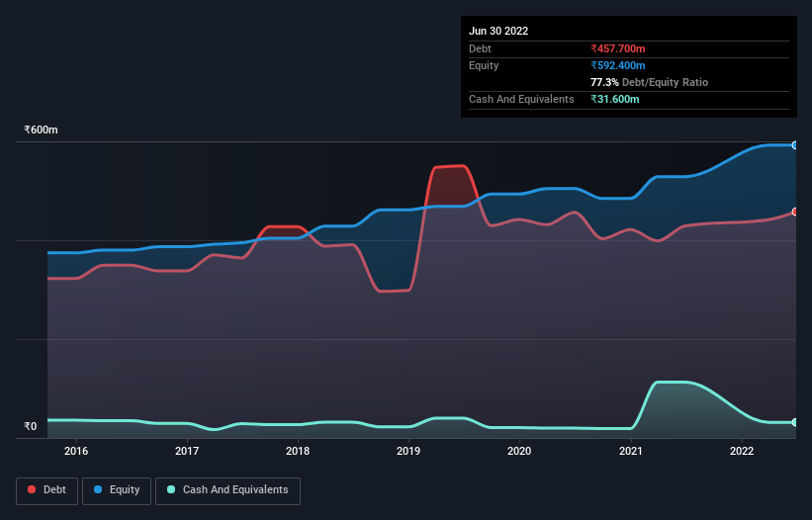812x520 pixels.
Task: Toggle the Equity legend button
Action: [117, 490]
